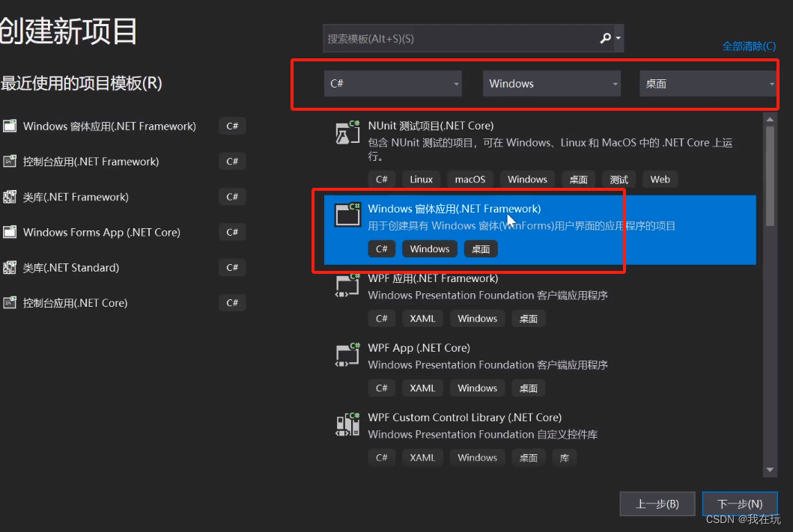
Task: Click selected template description 用于创建具有 Windows 窗体
Action: click(x=521, y=226)
